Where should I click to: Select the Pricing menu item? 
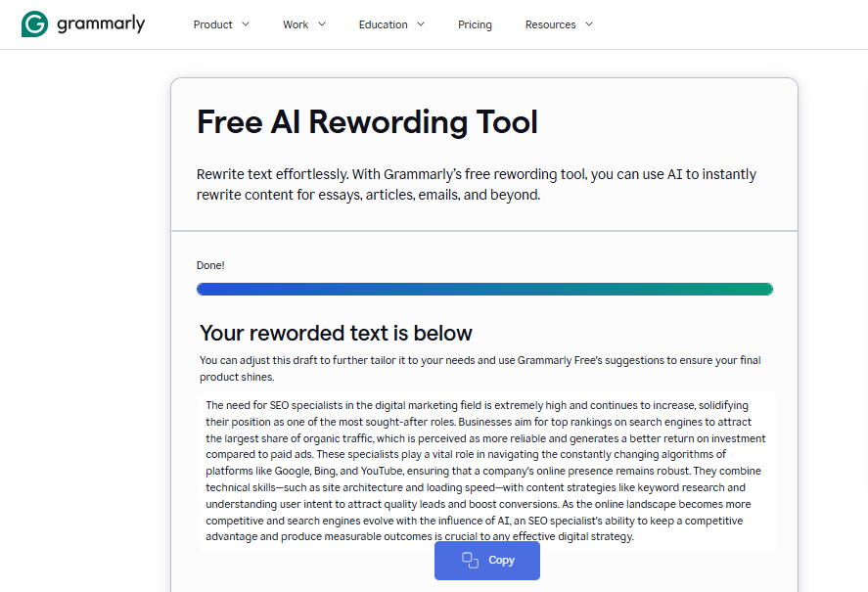pyautogui.click(x=475, y=24)
